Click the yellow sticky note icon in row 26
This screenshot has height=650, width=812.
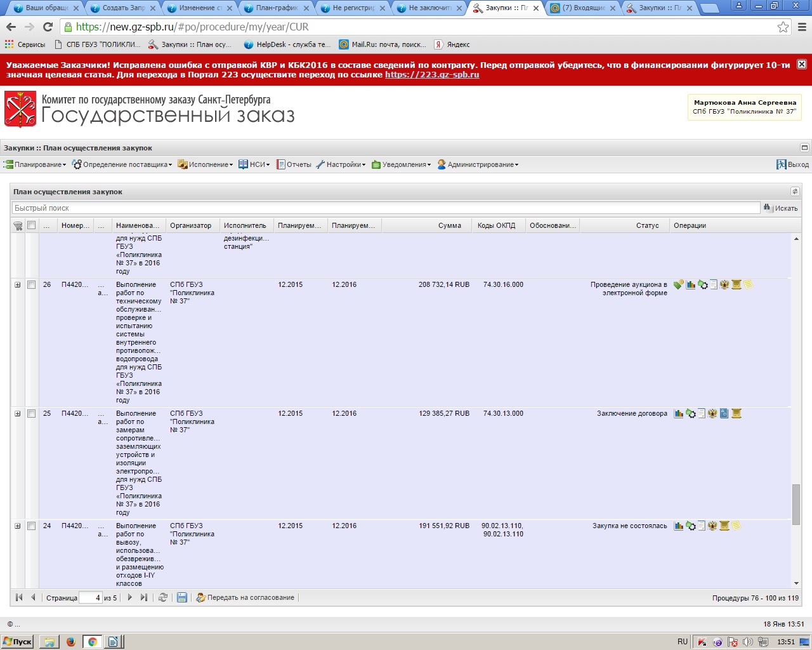pyautogui.click(x=749, y=285)
